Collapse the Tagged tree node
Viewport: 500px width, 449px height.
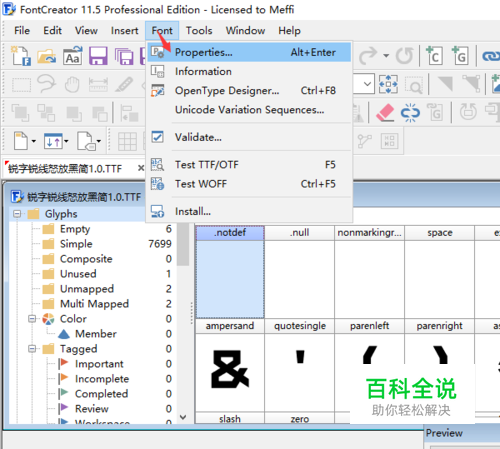point(32,349)
